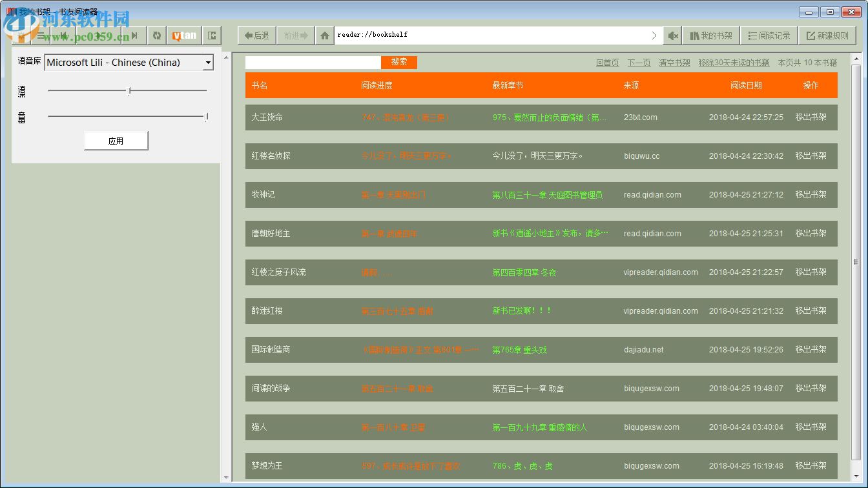Open the book 大王饶命
Image resolution: width=868 pixels, height=488 pixels.
click(267, 117)
